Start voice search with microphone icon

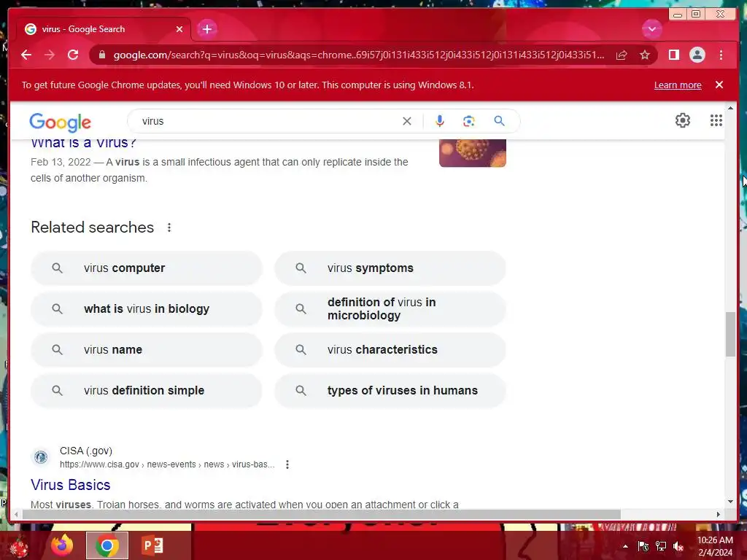click(x=440, y=121)
